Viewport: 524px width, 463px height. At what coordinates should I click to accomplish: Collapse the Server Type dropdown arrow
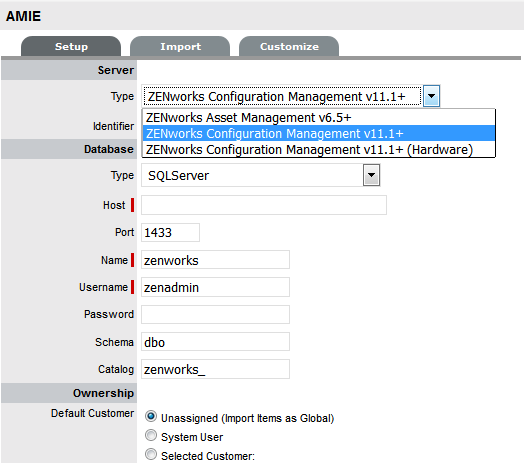[431, 96]
